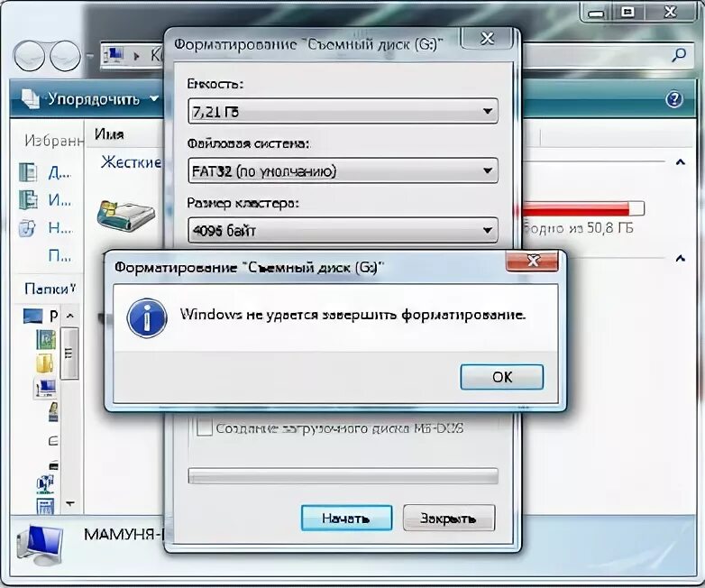Go forward with Explorer forward arrow
Image resolution: width=705 pixels, height=588 pixels.
65,57
